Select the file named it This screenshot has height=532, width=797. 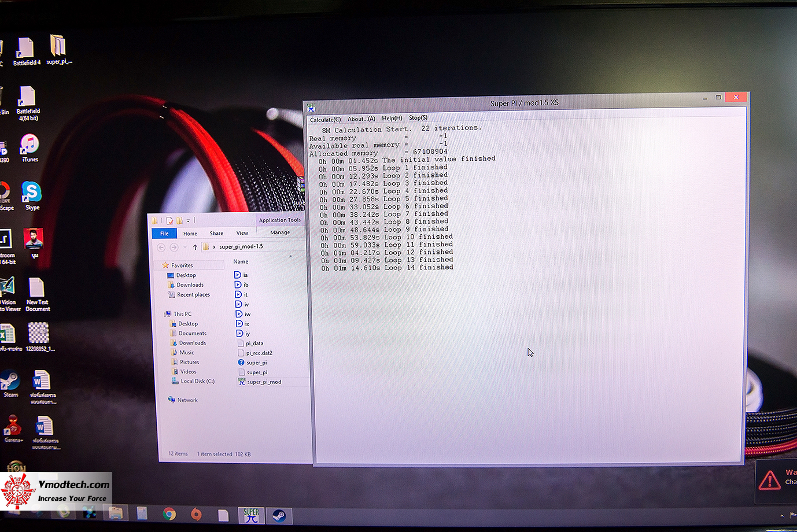[242, 295]
